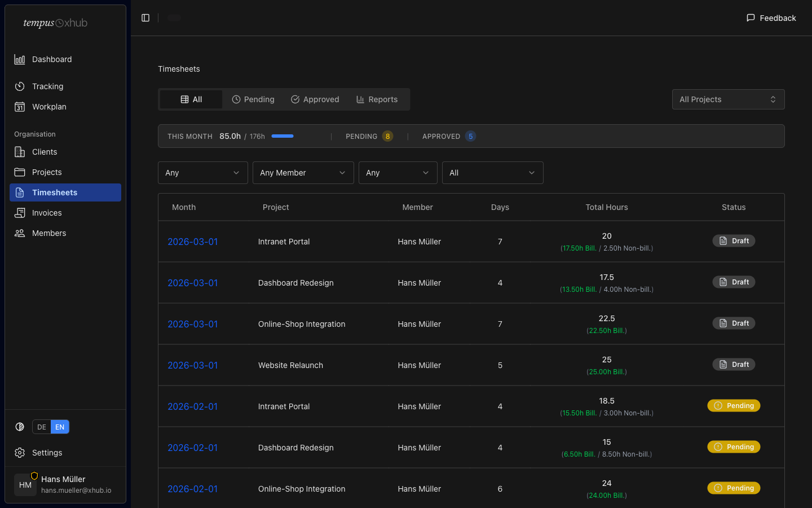Click the theme toggle icon
The image size is (812, 508).
coord(20,427)
